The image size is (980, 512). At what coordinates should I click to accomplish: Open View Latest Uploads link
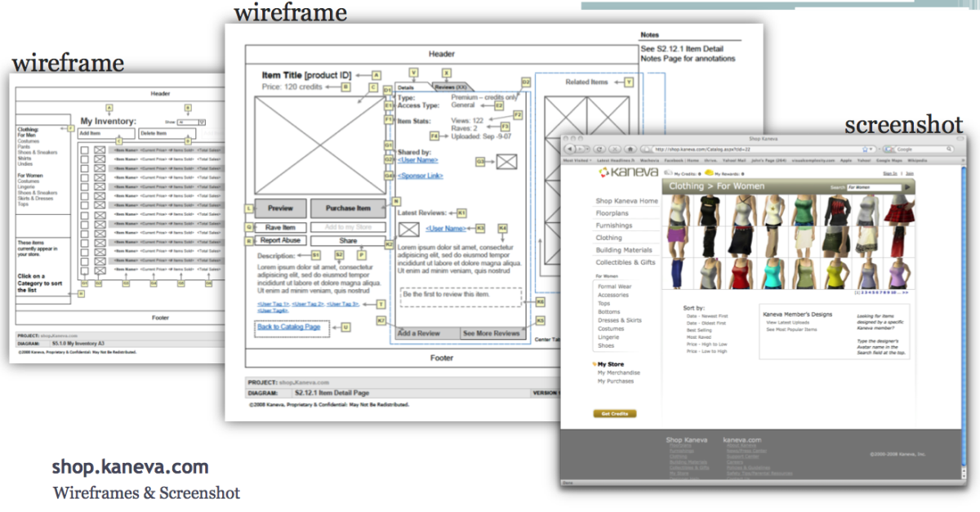pos(788,323)
